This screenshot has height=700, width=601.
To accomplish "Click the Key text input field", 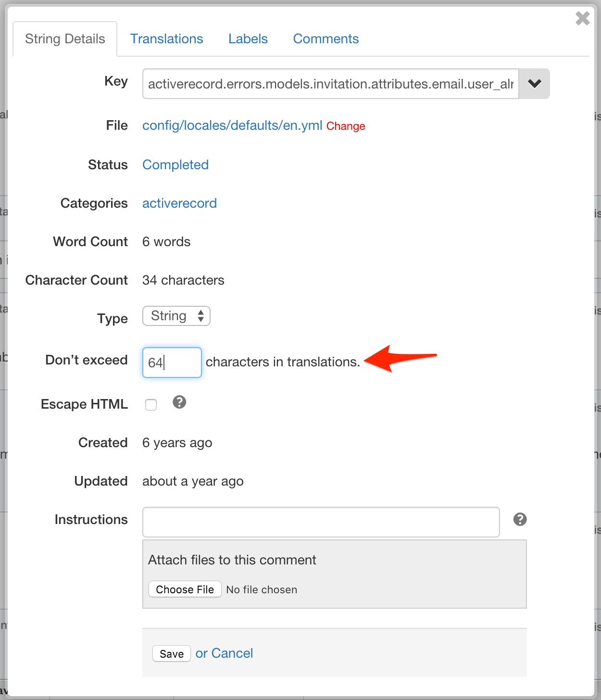I will click(330, 84).
